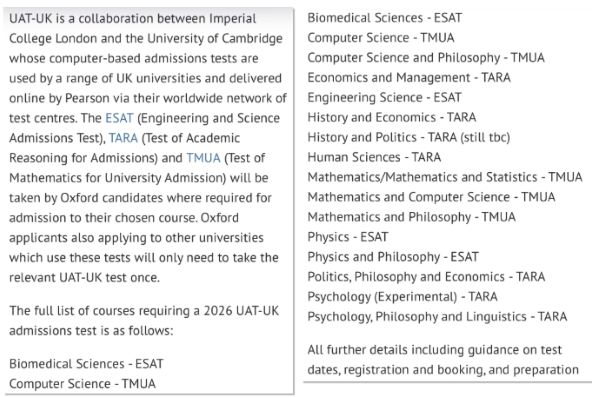Click 'Economics and Management - TARA' entry
The width and height of the screenshot is (600, 398).
pyautogui.click(x=409, y=77)
